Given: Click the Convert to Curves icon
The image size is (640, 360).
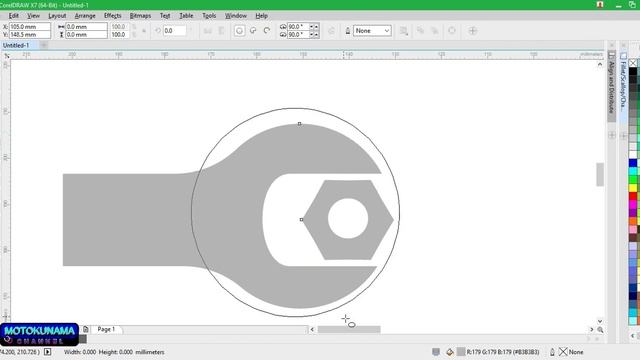Looking at the screenshot, I should point(452,31).
